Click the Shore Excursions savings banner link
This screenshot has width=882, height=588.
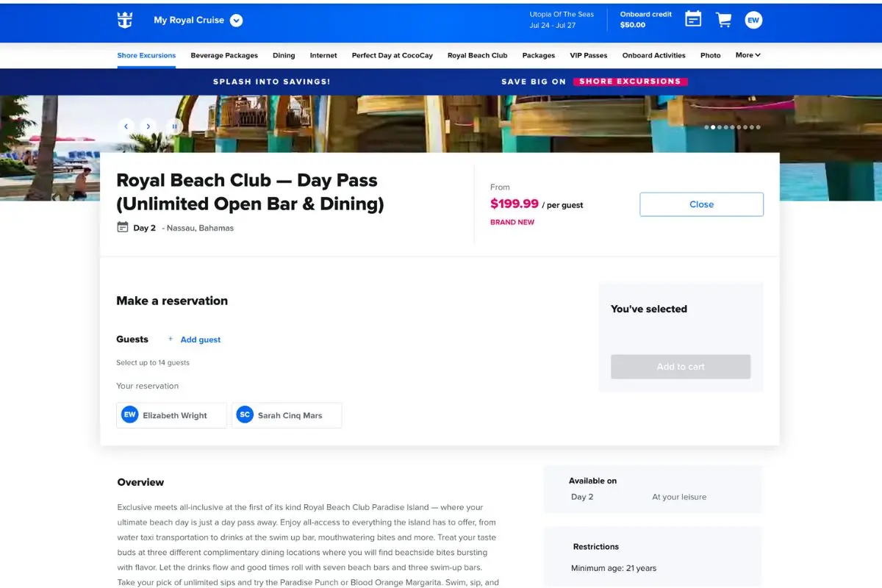point(630,81)
